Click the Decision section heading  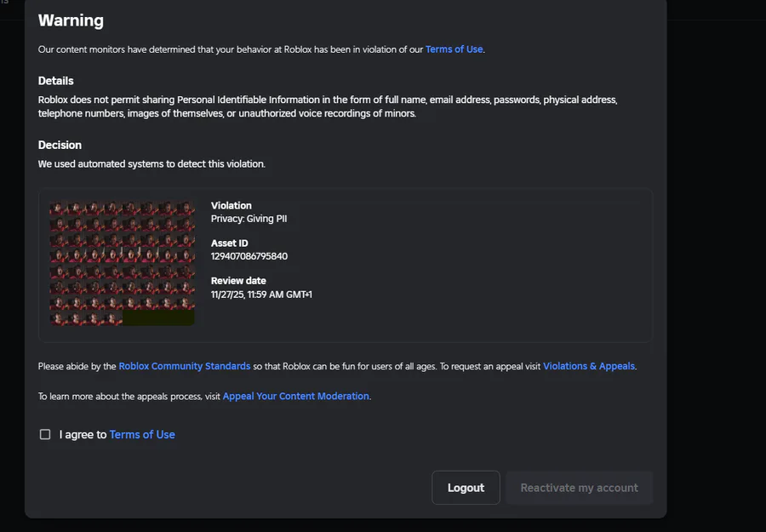tap(60, 145)
